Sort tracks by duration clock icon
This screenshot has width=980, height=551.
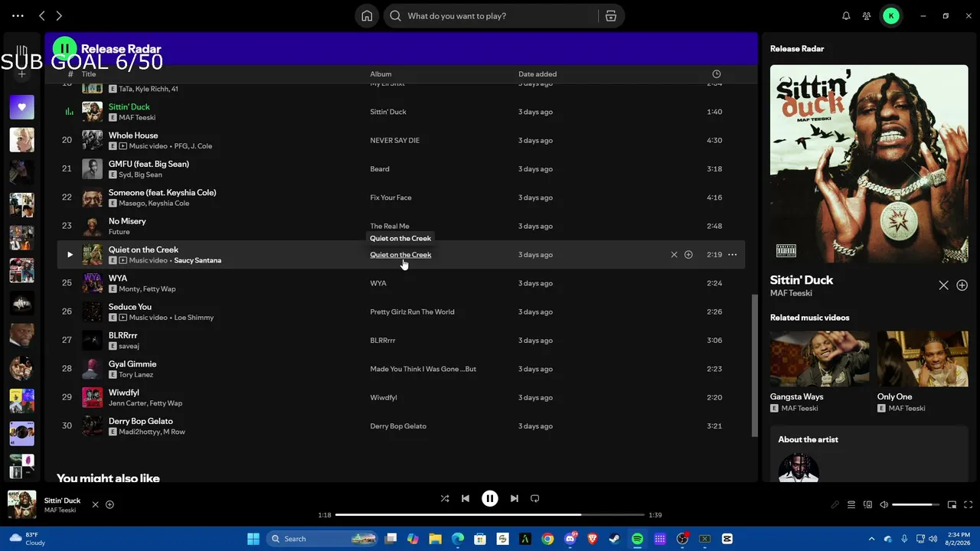click(717, 74)
